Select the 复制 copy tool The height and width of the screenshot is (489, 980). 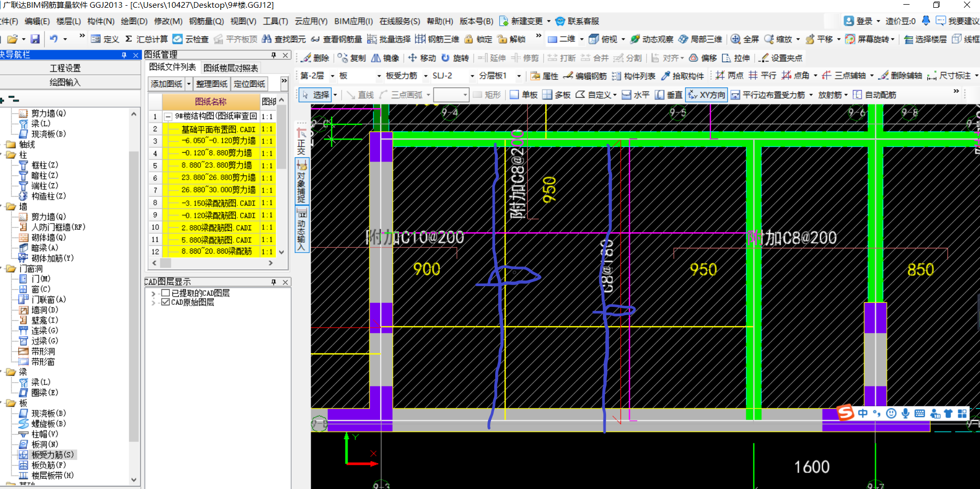[x=351, y=58]
